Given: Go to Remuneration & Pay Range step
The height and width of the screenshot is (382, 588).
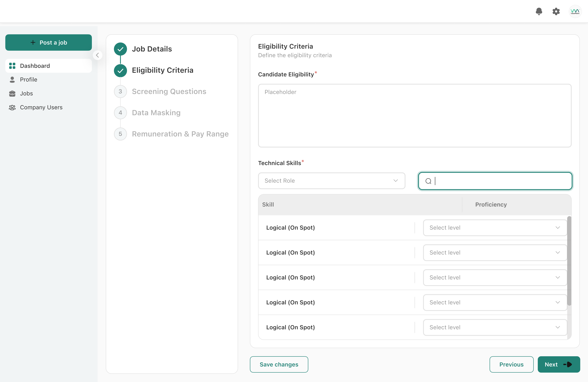Looking at the screenshot, I should (x=180, y=134).
